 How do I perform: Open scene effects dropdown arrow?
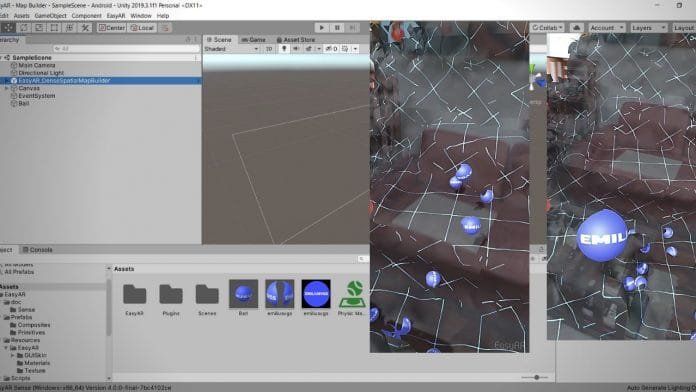coord(318,49)
